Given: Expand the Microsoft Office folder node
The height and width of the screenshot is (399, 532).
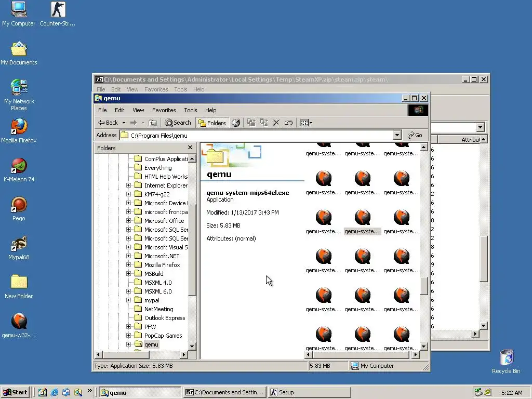Looking at the screenshot, I should [129, 220].
